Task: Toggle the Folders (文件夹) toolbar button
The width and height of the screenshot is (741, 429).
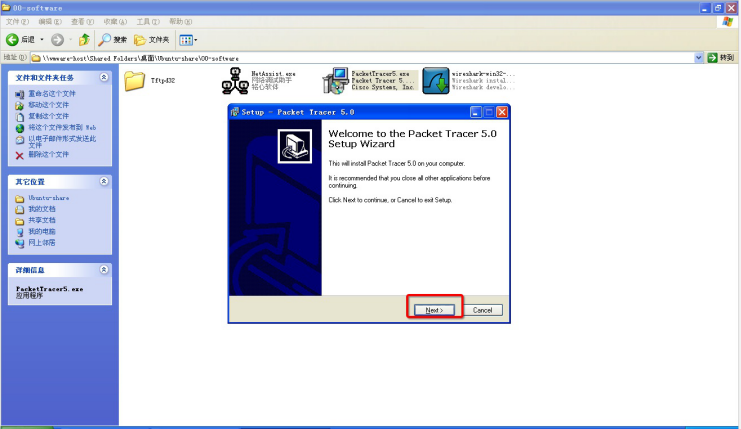Action: pos(152,40)
